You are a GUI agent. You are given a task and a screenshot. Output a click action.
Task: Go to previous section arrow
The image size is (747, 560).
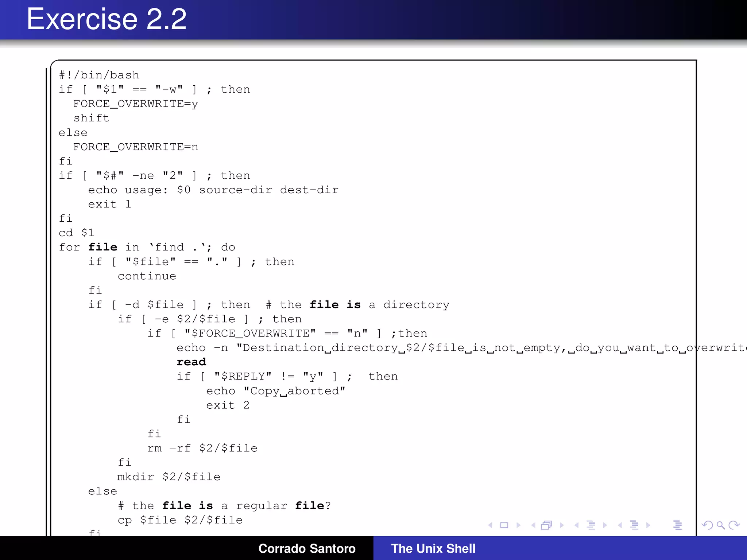pos(620,525)
